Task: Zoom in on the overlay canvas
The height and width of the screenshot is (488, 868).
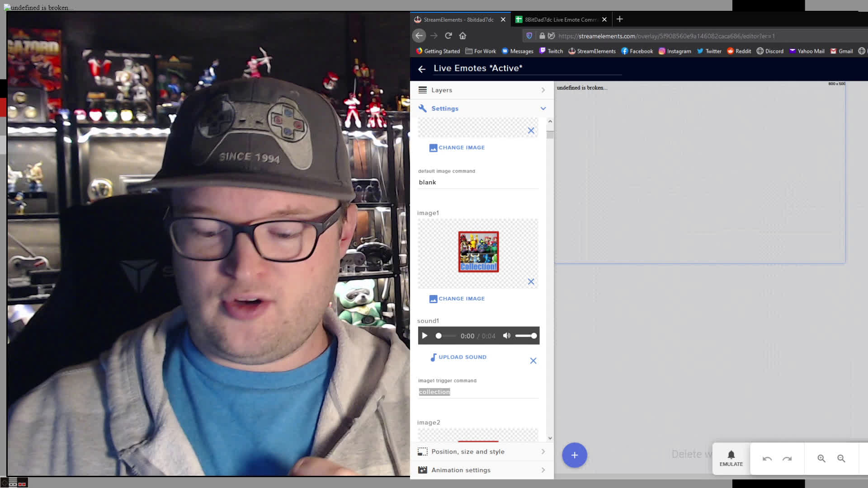Action: [821, 459]
